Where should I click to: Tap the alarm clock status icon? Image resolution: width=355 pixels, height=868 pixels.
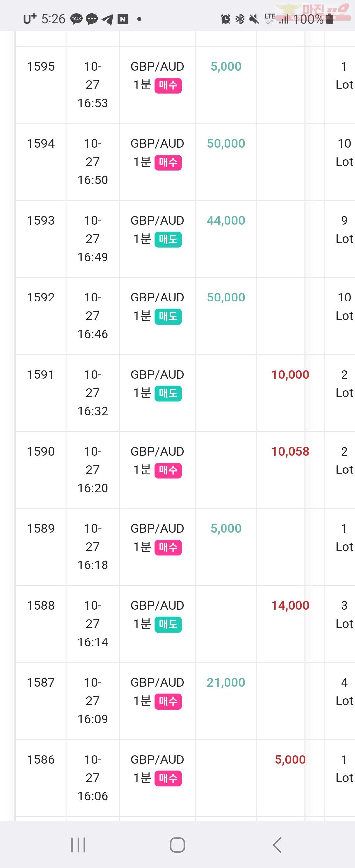(225, 19)
